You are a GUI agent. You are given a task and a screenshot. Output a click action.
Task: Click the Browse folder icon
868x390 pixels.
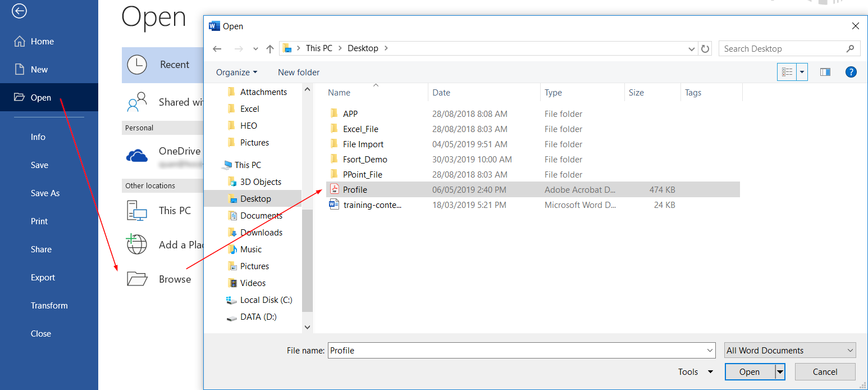(x=137, y=278)
